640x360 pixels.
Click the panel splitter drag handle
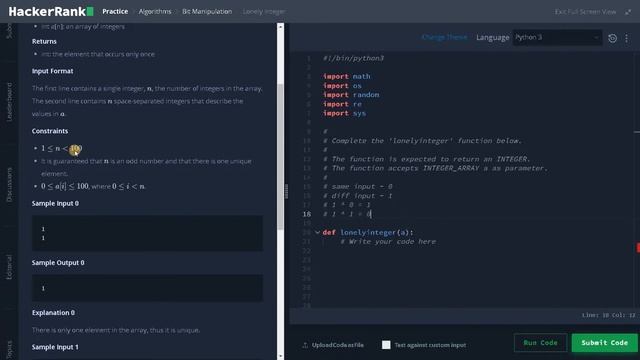[286, 191]
